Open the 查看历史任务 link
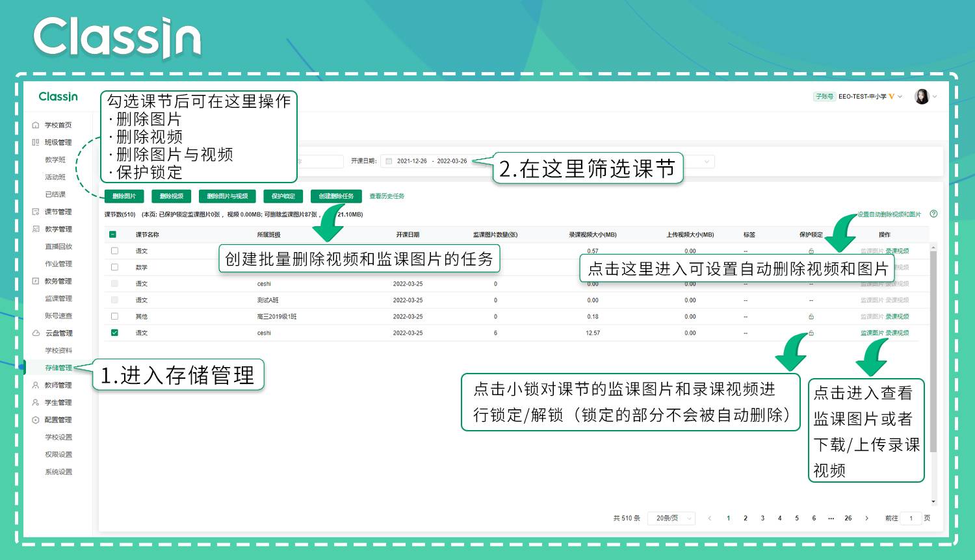This screenshot has height=560, width=975. [387, 196]
